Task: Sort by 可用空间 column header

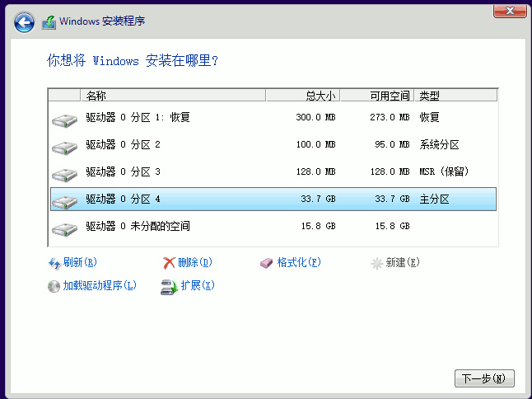Action: click(x=377, y=96)
